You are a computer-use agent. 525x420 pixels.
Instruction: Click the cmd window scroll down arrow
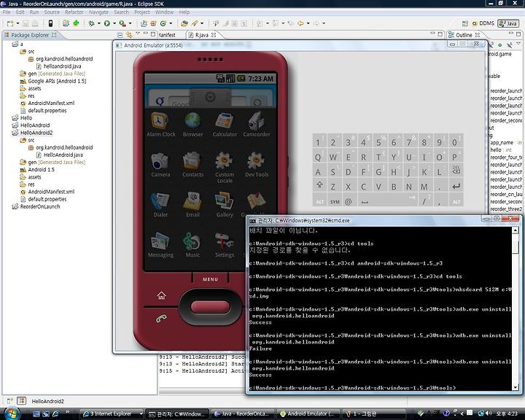516,387
